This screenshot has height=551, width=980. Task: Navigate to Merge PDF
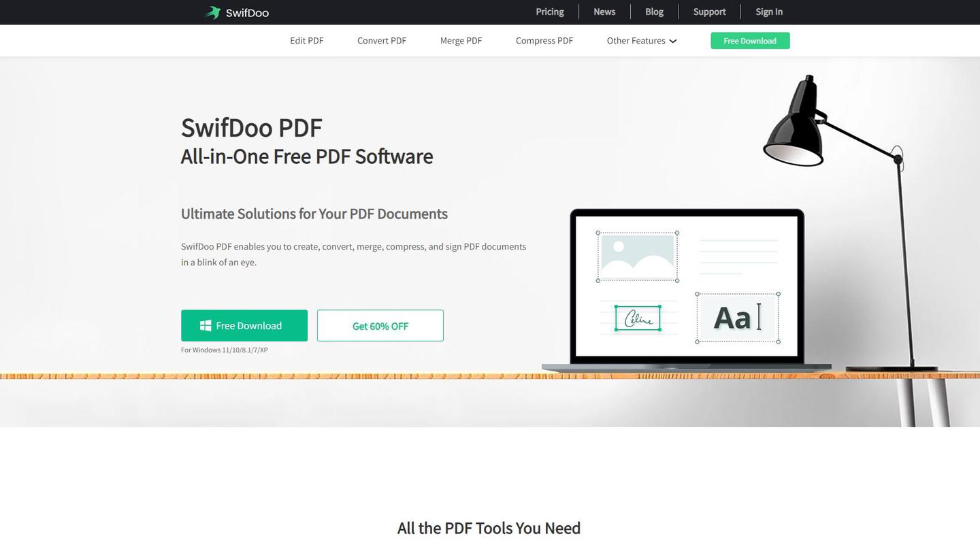point(461,41)
